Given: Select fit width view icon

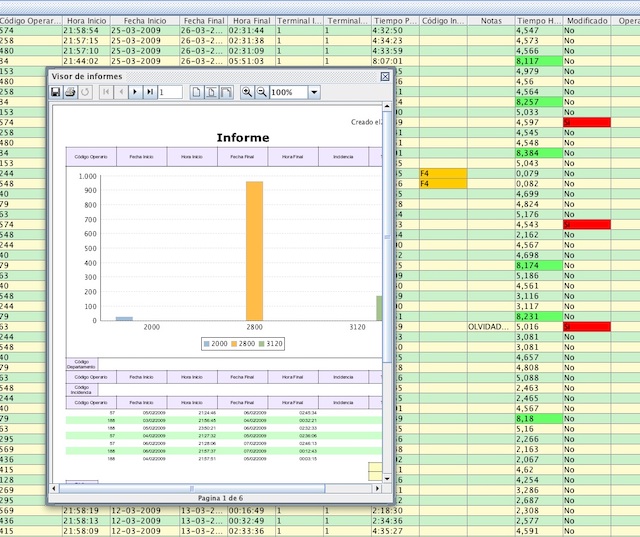Looking at the screenshot, I should [x=226, y=92].
